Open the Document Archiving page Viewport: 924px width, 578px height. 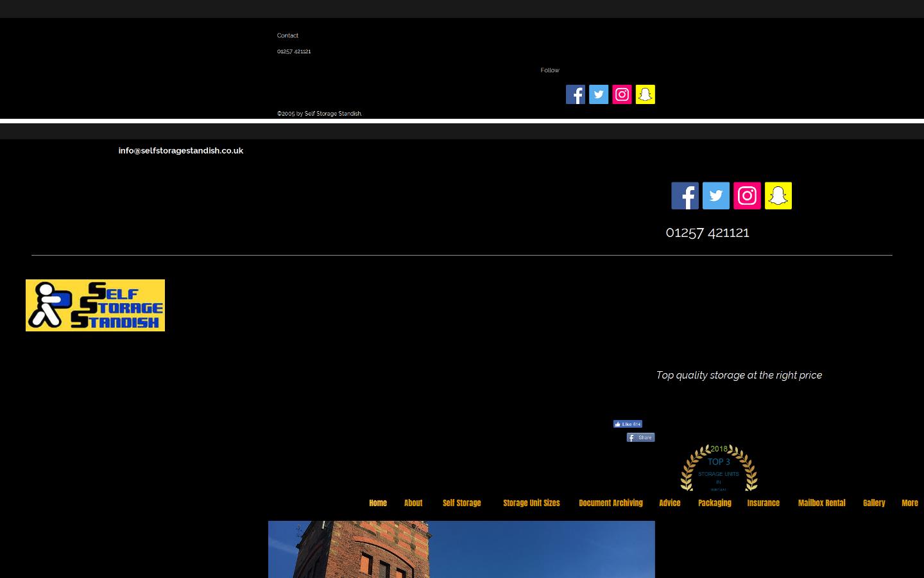click(610, 503)
